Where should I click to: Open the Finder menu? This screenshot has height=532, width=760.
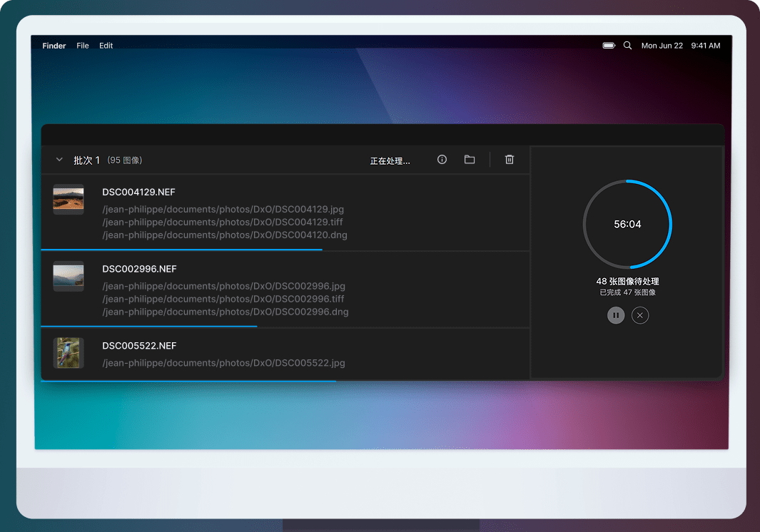54,46
